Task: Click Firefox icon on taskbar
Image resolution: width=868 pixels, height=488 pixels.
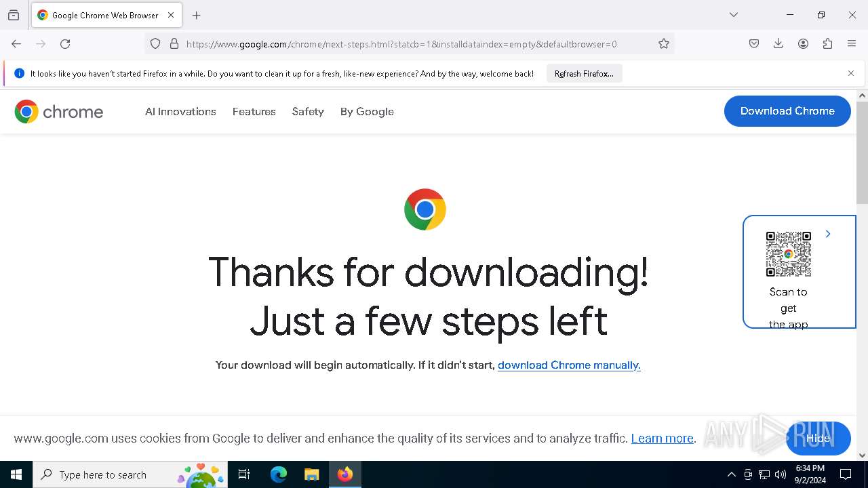Action: (x=345, y=474)
